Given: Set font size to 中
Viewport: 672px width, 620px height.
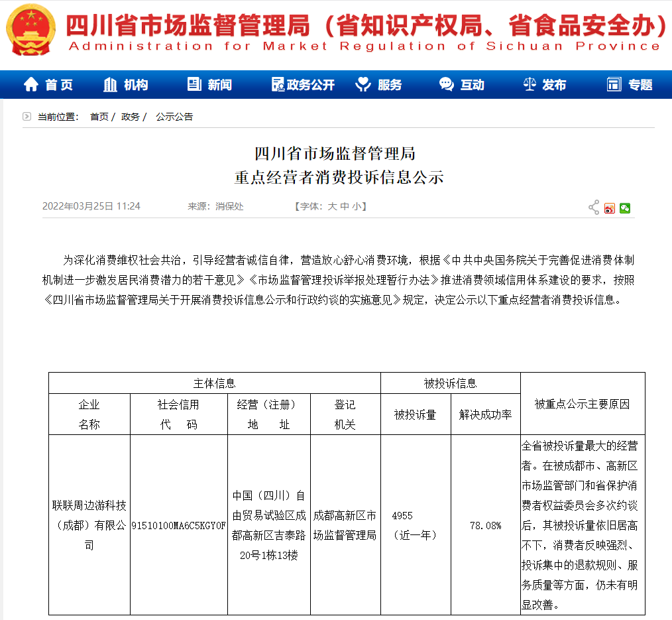Looking at the screenshot, I should click(x=344, y=207).
